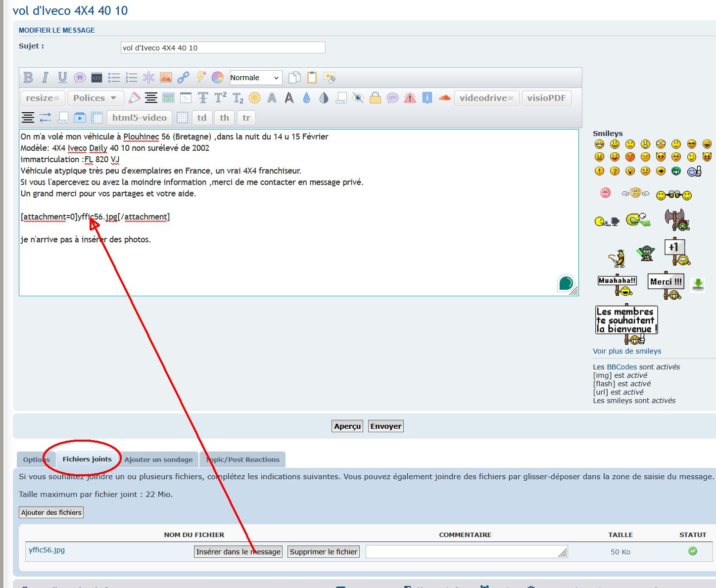The image size is (716, 588).
Task: Click the resize= BBCode button
Action: [43, 98]
